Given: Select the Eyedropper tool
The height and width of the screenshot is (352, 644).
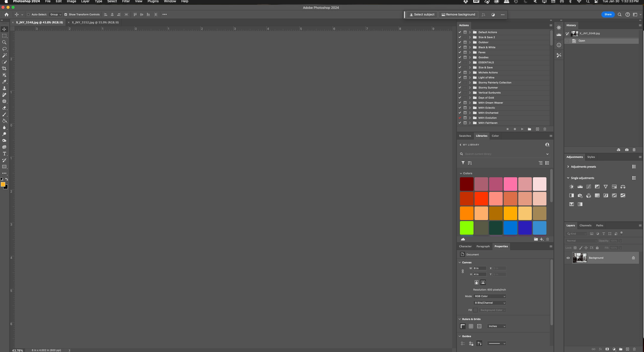Looking at the screenshot, I should pyautogui.click(x=4, y=82).
